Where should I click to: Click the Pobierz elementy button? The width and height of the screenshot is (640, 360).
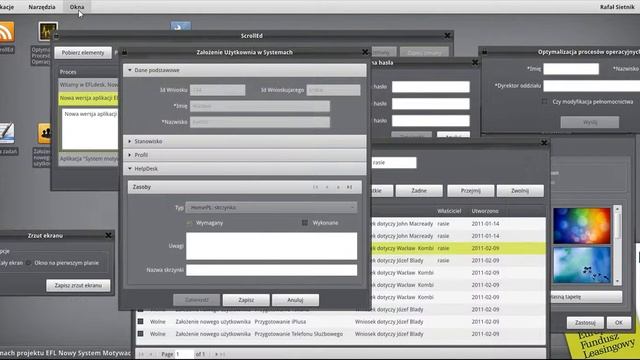click(x=83, y=53)
